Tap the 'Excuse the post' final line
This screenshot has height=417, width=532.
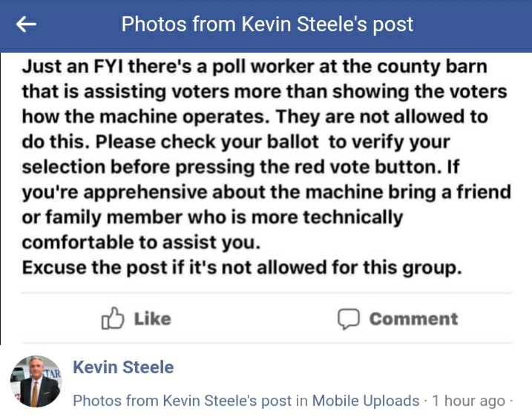pyautogui.click(x=242, y=268)
